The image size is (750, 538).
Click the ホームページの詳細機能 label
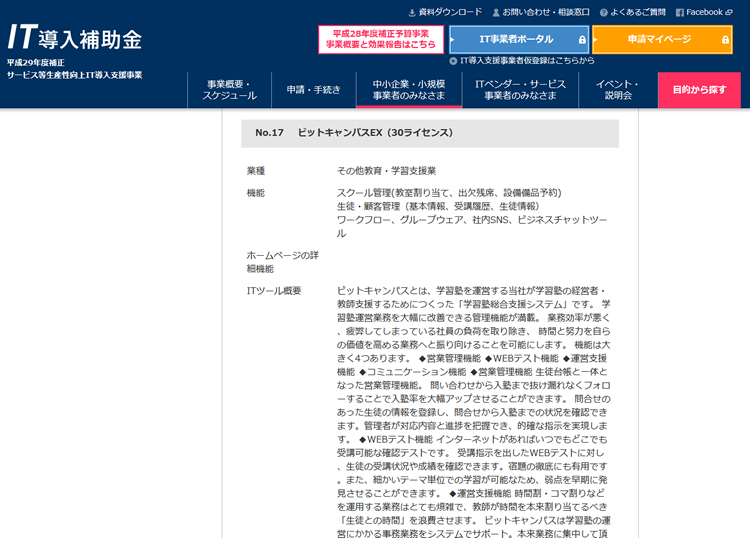[x=283, y=262]
